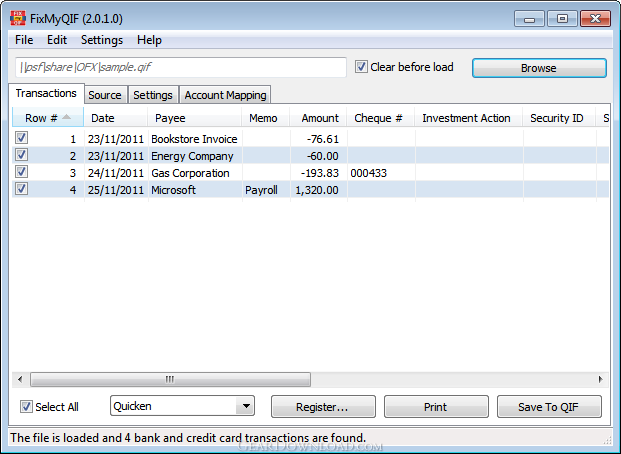The image size is (621, 454).
Task: Click the status bar message text
Action: 188,438
